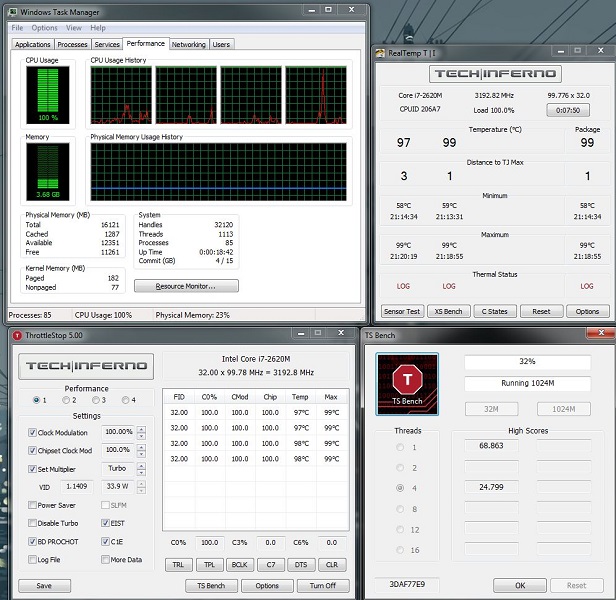The image size is (616, 600).
Task: Open the File menu in Task Manager
Action: [17, 28]
